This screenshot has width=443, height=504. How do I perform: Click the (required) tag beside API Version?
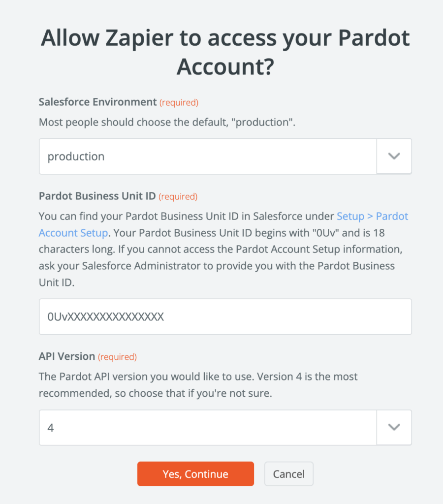click(x=117, y=356)
